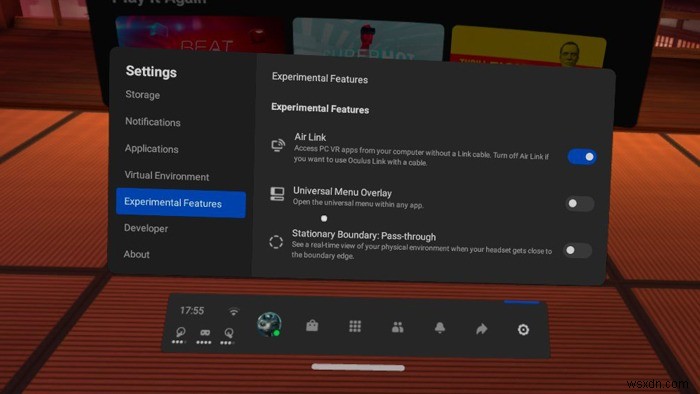Open Notifications bell icon in dock

coord(440,328)
